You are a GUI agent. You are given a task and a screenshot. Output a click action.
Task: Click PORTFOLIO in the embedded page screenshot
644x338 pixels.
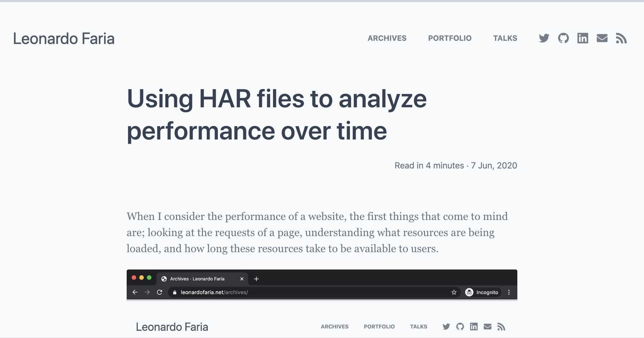379,327
